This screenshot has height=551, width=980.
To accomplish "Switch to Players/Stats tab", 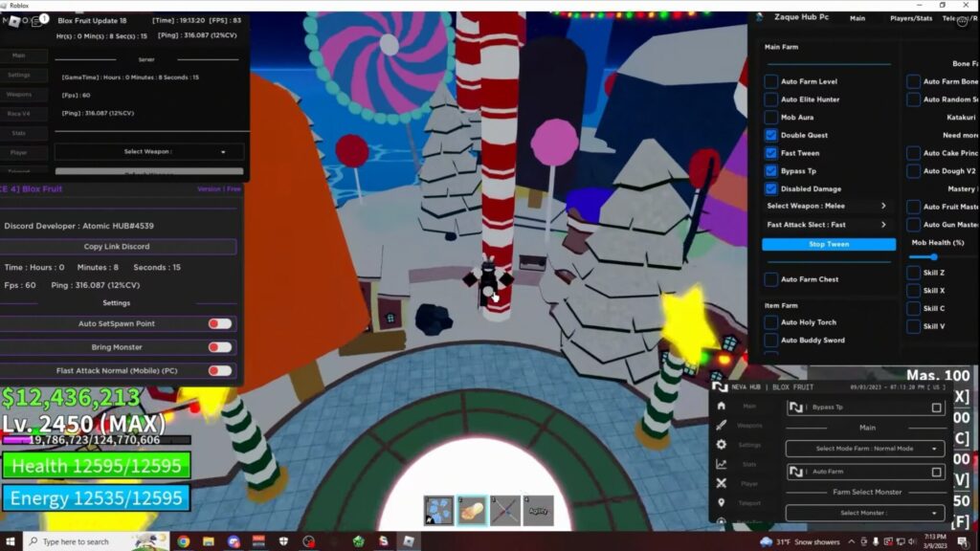I will (911, 18).
